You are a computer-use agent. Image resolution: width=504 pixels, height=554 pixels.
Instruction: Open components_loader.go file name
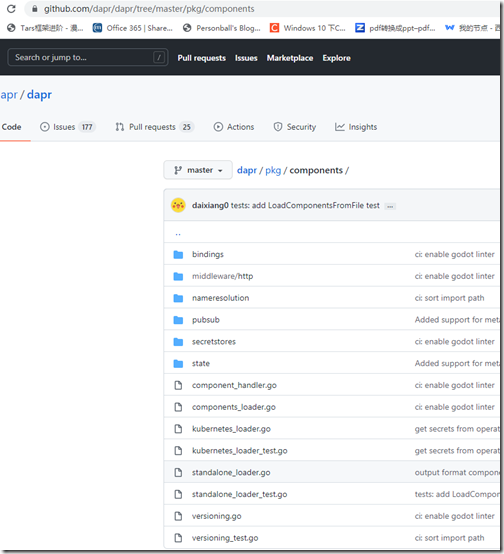coord(234,407)
